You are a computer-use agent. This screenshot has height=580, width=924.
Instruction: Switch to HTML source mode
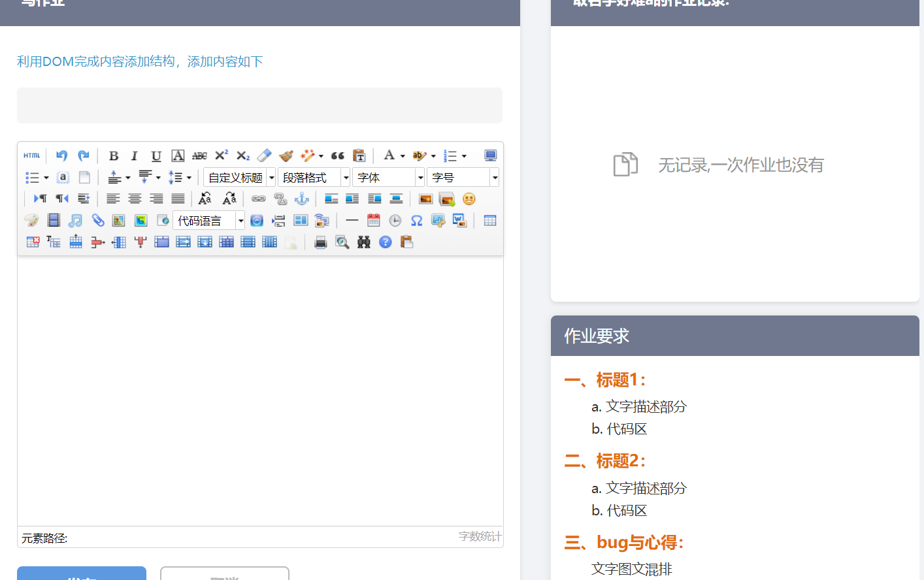(x=31, y=155)
